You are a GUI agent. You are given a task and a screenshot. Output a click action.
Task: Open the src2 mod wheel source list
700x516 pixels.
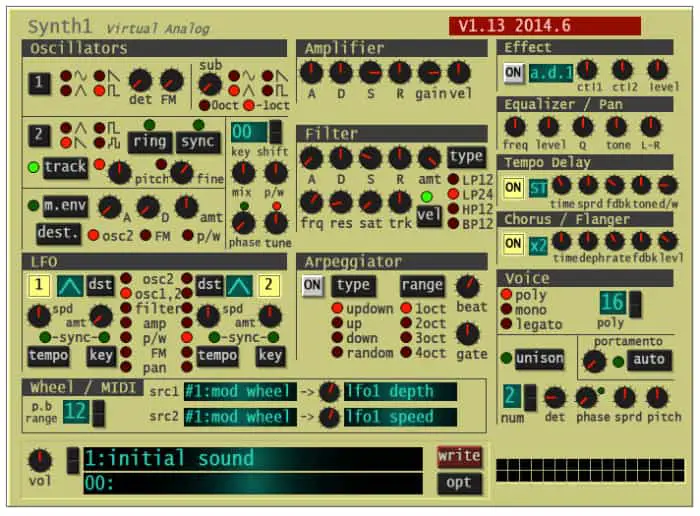click(x=240, y=417)
